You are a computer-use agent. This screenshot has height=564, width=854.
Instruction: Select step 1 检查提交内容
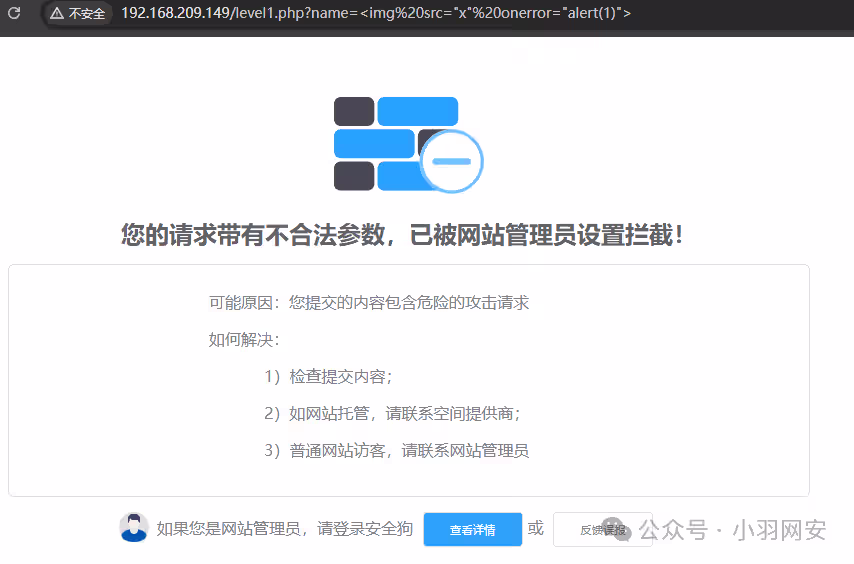[x=328, y=376]
